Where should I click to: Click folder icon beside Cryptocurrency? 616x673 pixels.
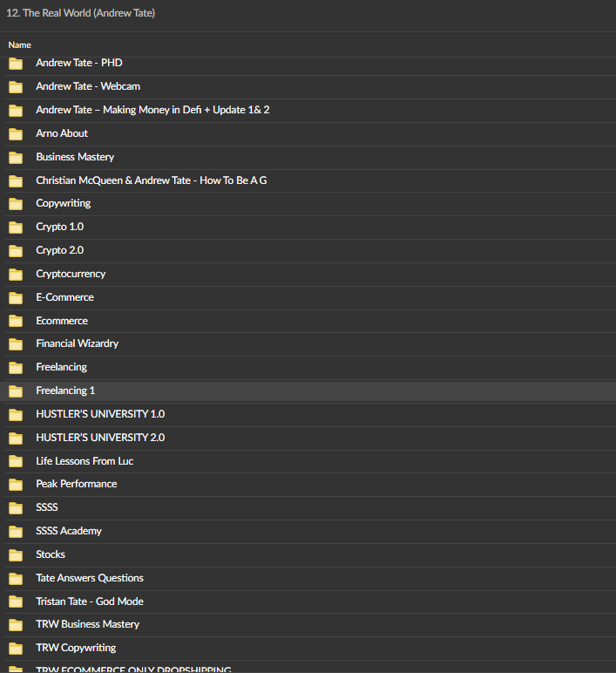point(16,275)
